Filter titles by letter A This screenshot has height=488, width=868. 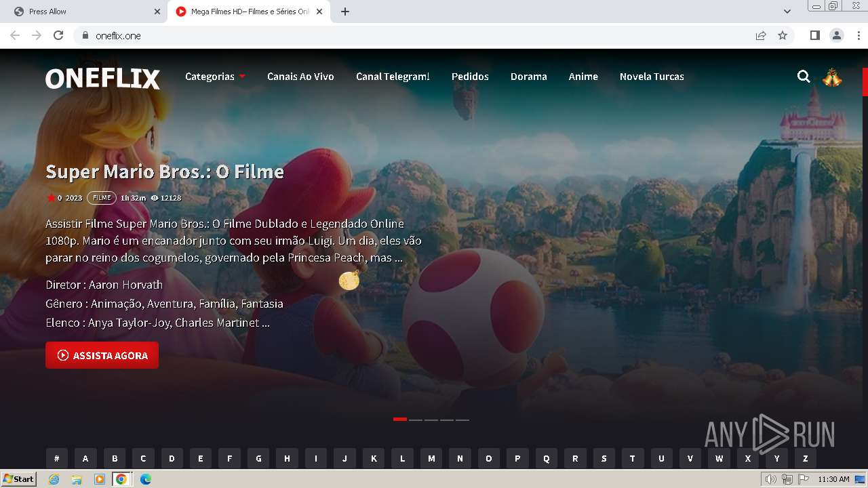click(x=85, y=458)
